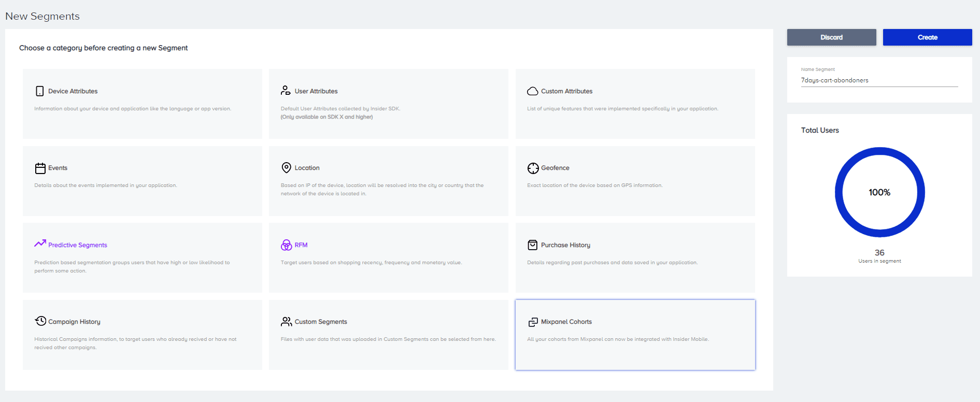Viewport: 980px width, 402px height.
Task: Click the Events calendar icon
Action: (x=40, y=168)
